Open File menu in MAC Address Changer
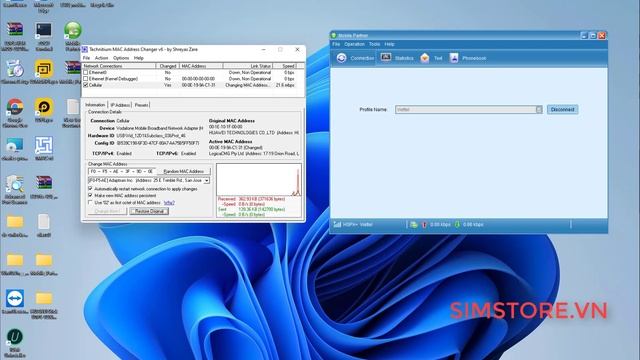 (86, 58)
